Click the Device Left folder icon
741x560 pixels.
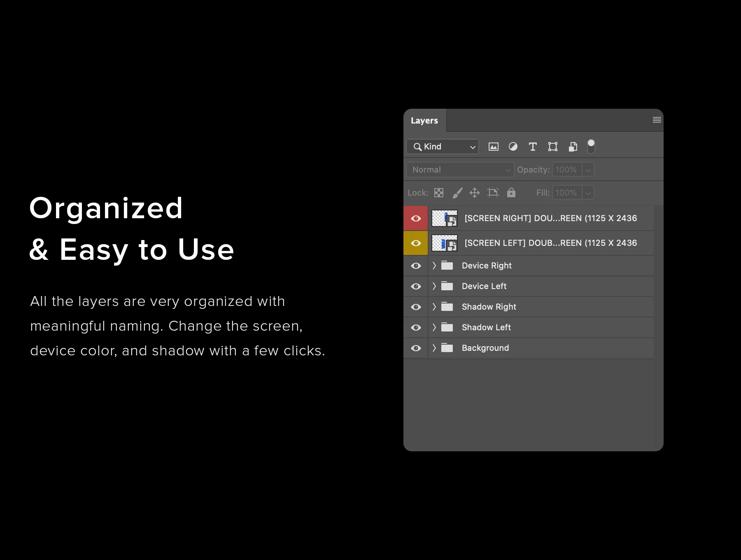pos(447,286)
